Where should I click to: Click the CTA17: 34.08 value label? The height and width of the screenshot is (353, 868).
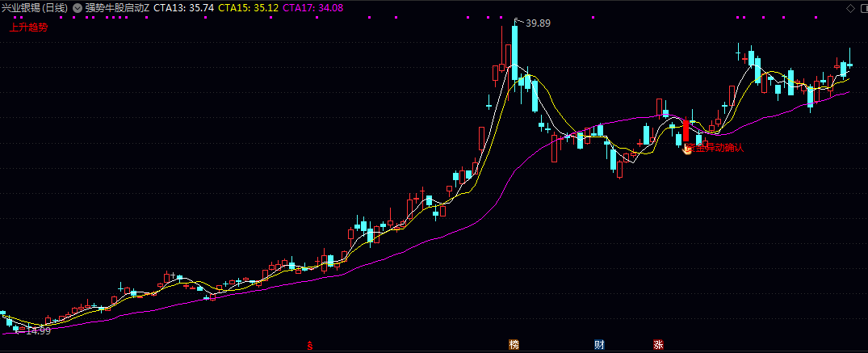tap(312, 8)
